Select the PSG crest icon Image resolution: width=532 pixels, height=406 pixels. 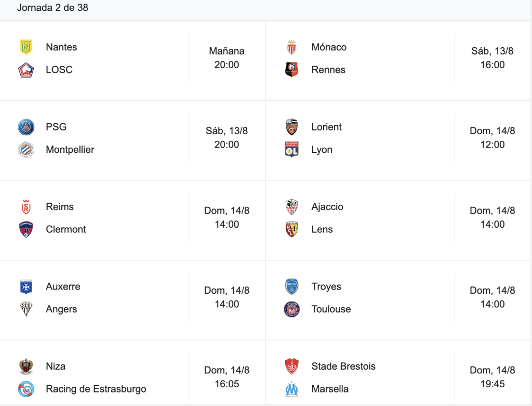tap(26, 127)
